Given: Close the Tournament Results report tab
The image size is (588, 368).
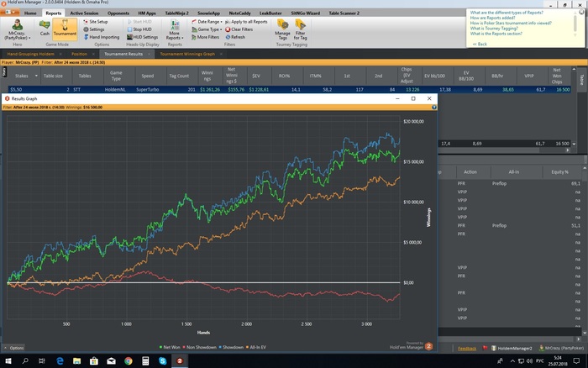Looking at the screenshot, I should [x=149, y=54].
